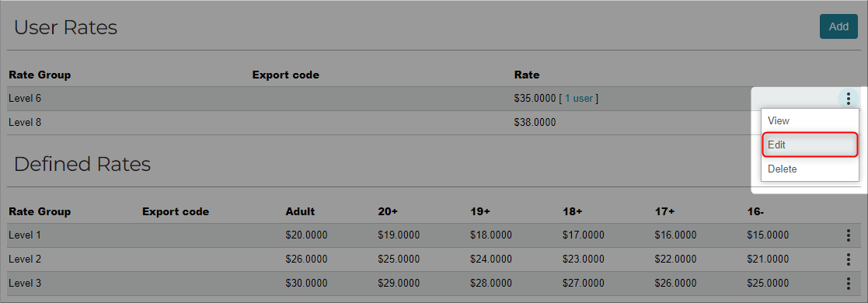Open the kebab menu for Level 2
868x303 pixels.
pos(848,259)
